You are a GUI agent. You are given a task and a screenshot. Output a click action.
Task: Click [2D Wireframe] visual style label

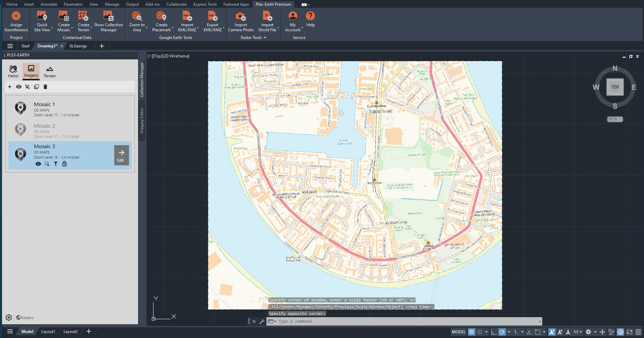(177, 56)
